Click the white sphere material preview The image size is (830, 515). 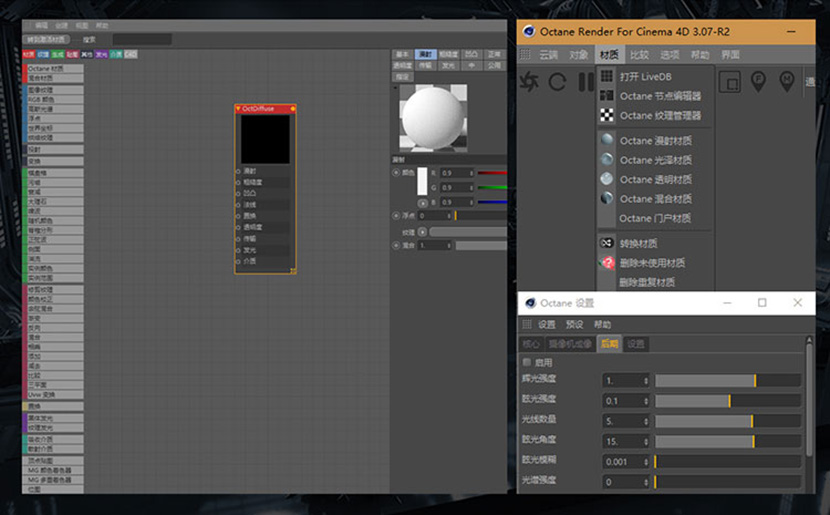432,118
